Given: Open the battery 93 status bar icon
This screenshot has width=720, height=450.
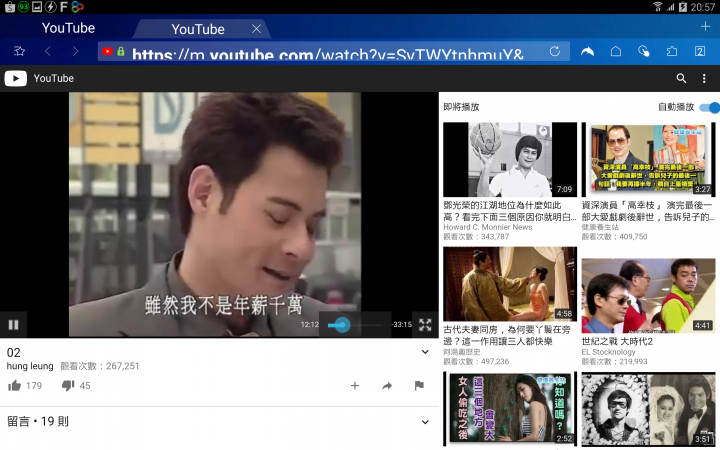Looking at the screenshot, I should point(23,6).
